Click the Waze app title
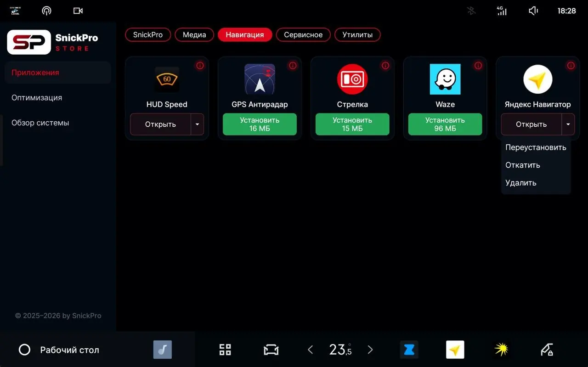This screenshot has height=367, width=588. (x=445, y=105)
